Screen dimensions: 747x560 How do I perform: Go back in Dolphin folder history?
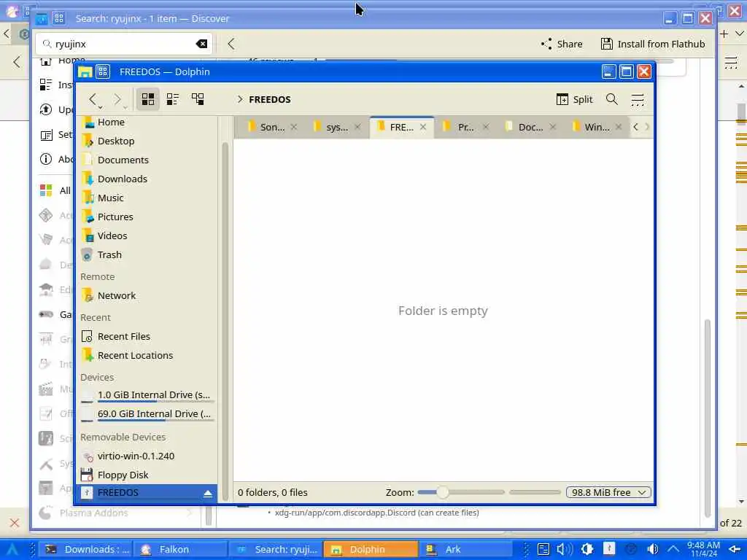coord(93,99)
